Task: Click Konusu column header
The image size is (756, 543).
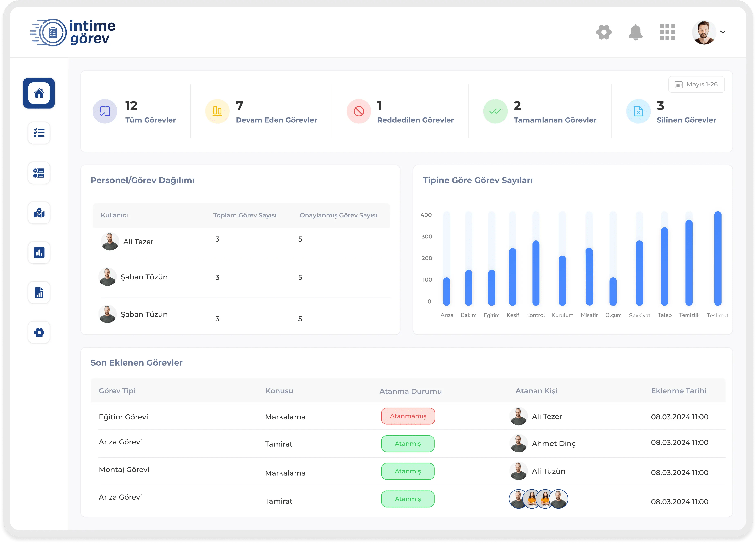Action: tap(279, 391)
